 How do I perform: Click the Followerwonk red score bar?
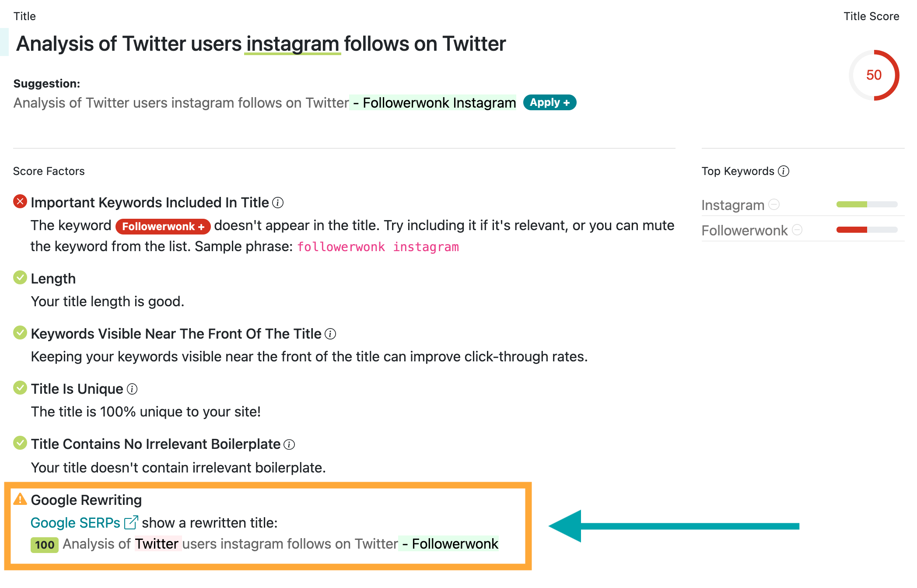(867, 230)
